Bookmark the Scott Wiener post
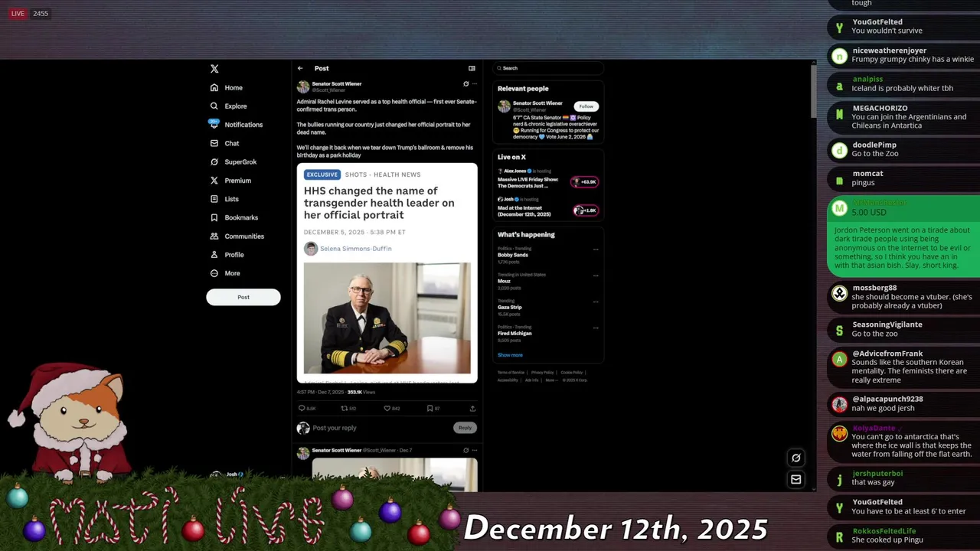This screenshot has height=551, width=980. point(433,409)
